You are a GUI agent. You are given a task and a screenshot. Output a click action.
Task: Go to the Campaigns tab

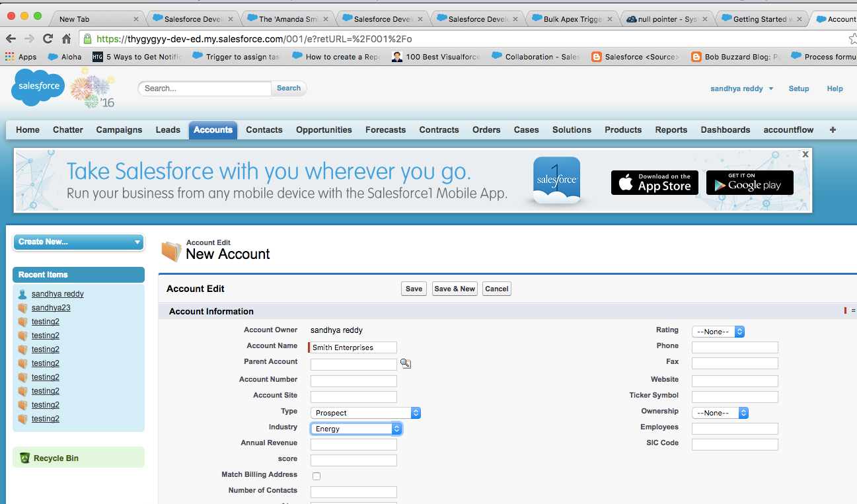click(x=119, y=130)
